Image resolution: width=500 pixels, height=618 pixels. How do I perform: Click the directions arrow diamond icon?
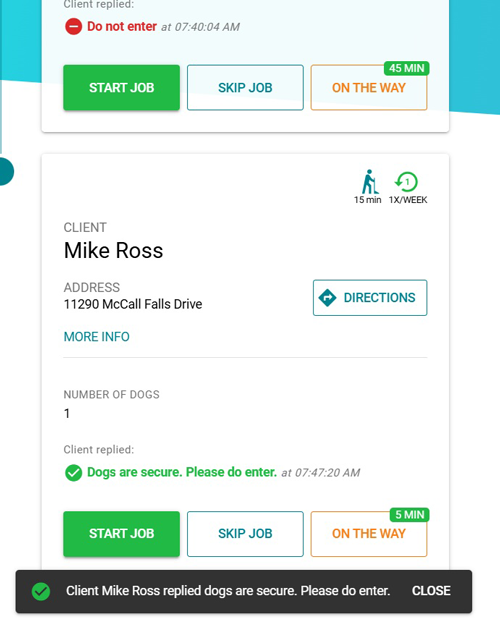(x=327, y=298)
